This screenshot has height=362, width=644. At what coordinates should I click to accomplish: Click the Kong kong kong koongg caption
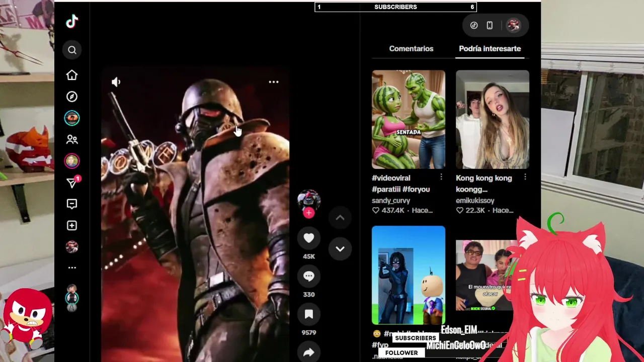point(484,184)
